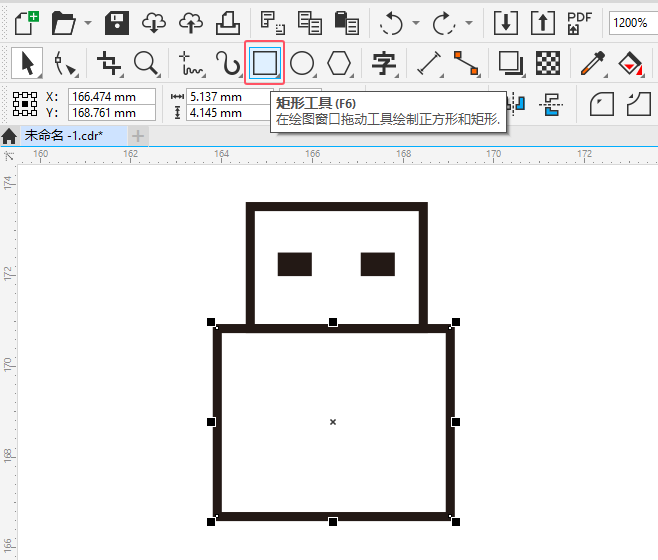Paste from clipboard
Viewport: 658px width, 560px height.
347,23
